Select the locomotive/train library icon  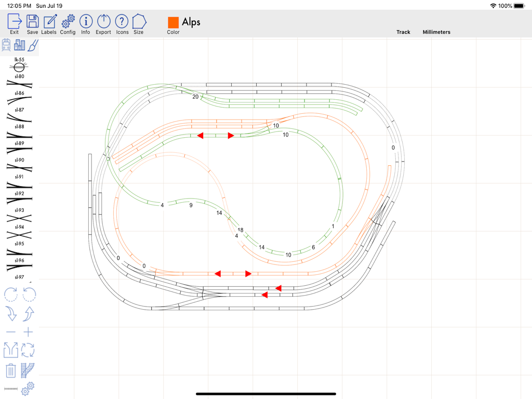click(6, 45)
